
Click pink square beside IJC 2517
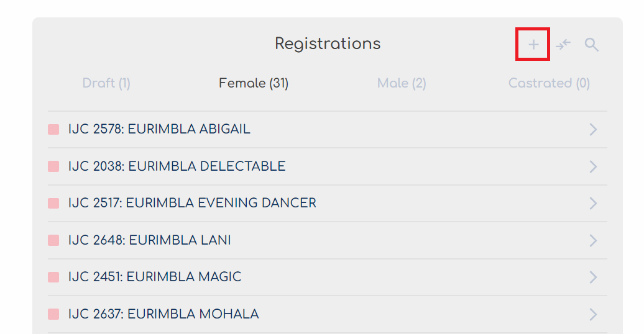53,203
